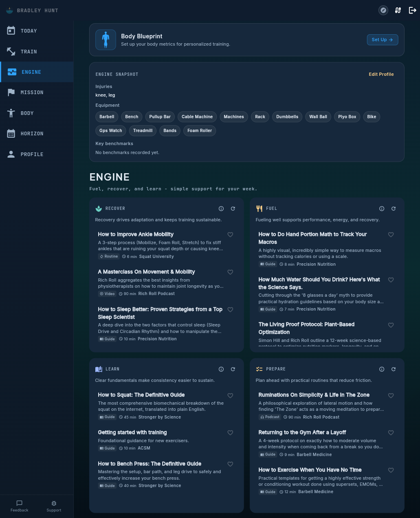Select the Cable Machine equipment chip

[x=197, y=117]
